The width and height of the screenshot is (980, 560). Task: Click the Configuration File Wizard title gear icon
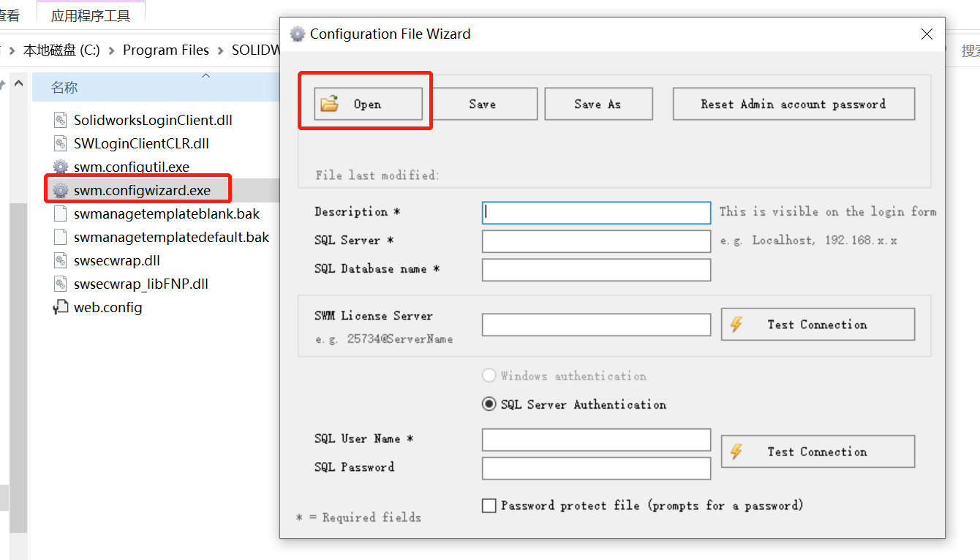click(x=297, y=34)
